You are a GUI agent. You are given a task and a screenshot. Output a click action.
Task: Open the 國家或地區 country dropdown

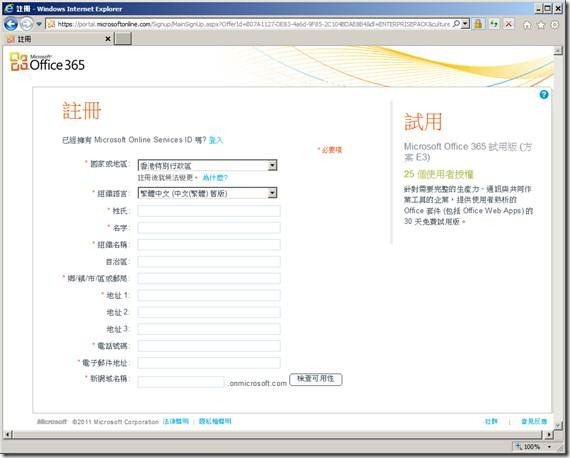pyautogui.click(x=207, y=166)
